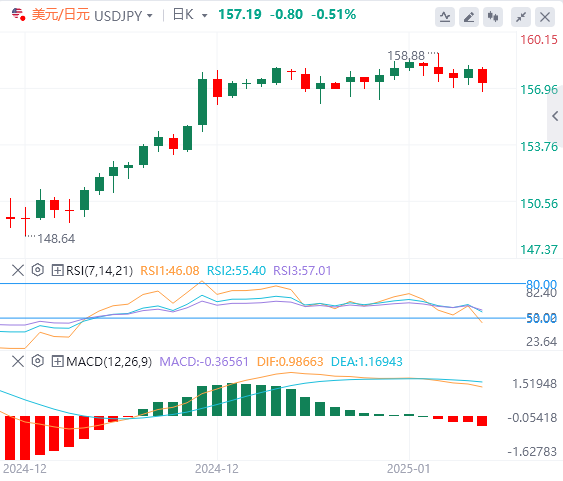Screen dimensions: 563x481
Task: Click the RSI3:57.01 value
Action: (302, 271)
